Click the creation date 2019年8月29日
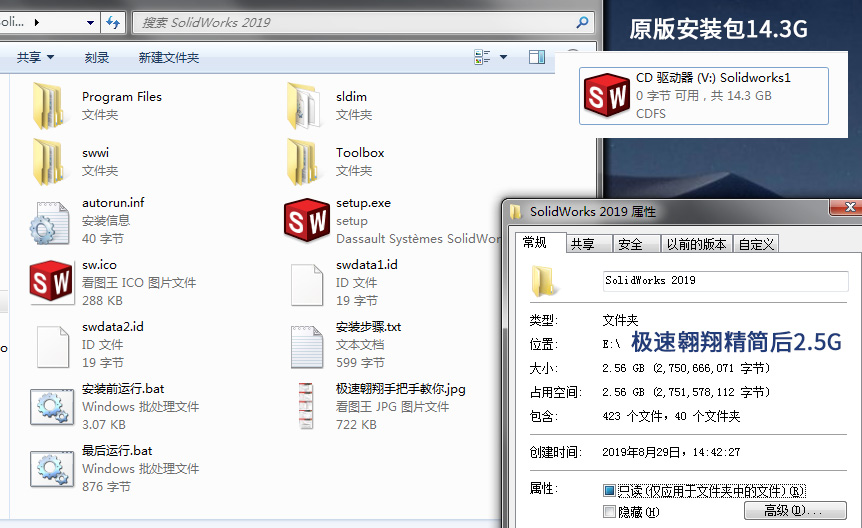The height and width of the screenshot is (528, 862). click(x=641, y=452)
